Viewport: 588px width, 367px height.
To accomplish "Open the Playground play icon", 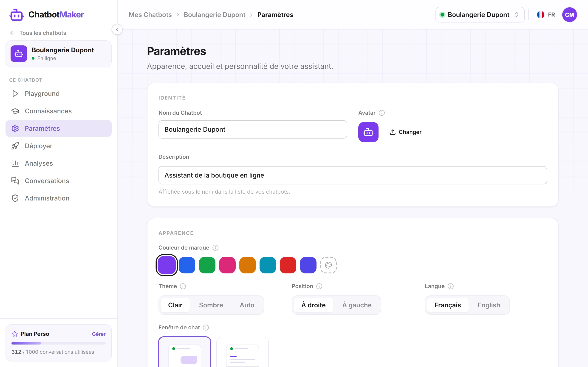I will [x=15, y=94].
